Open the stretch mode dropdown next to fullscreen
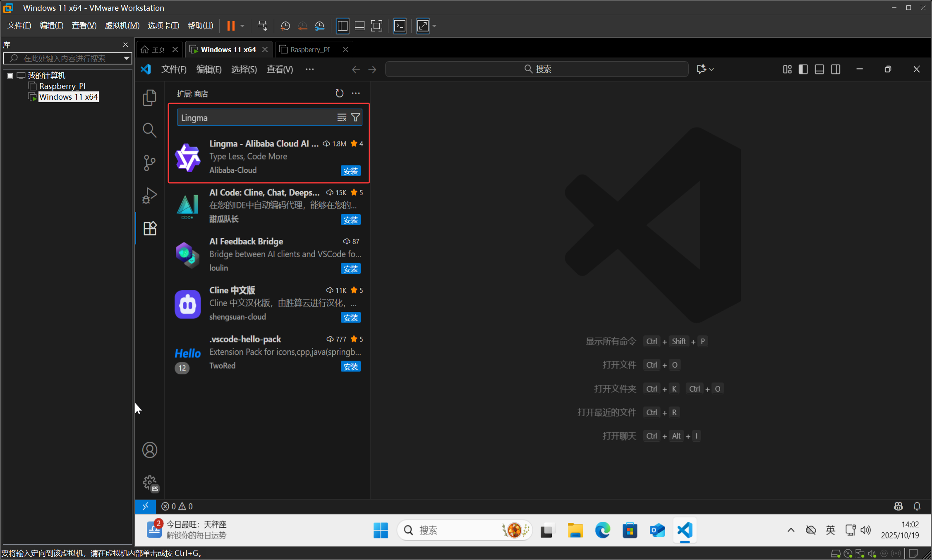Viewport: 932px width, 560px height. click(434, 26)
